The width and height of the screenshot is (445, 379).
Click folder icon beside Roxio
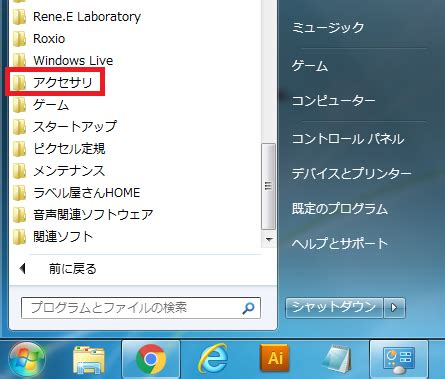tap(19, 39)
